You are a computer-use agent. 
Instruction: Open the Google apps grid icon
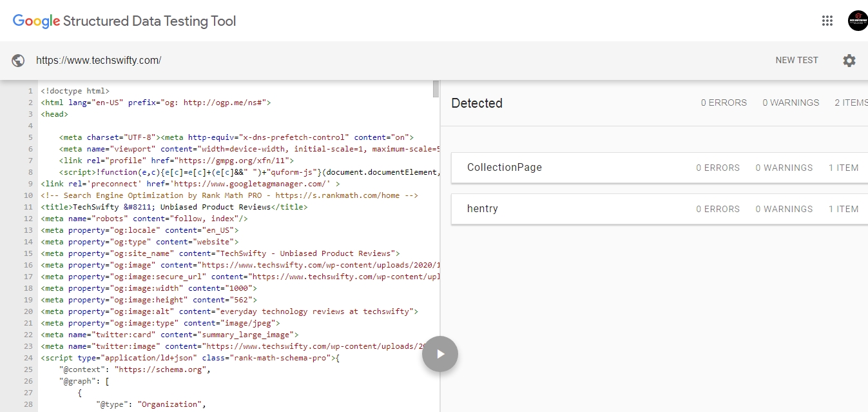(827, 21)
